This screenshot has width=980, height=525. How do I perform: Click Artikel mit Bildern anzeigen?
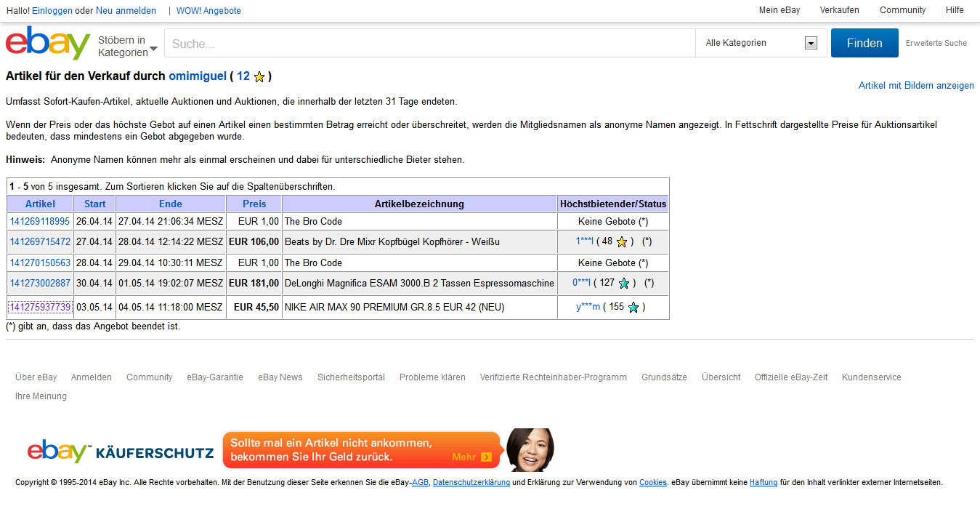(916, 86)
